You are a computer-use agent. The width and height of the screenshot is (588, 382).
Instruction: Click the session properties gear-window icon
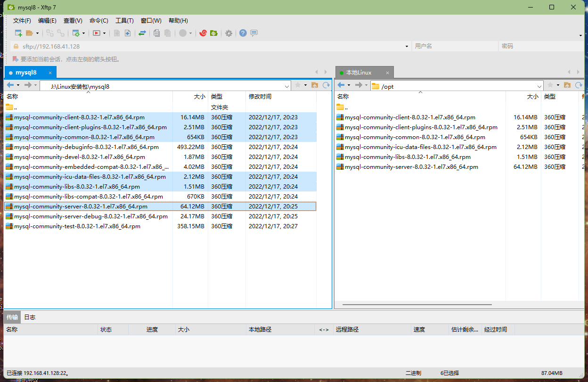(x=75, y=33)
